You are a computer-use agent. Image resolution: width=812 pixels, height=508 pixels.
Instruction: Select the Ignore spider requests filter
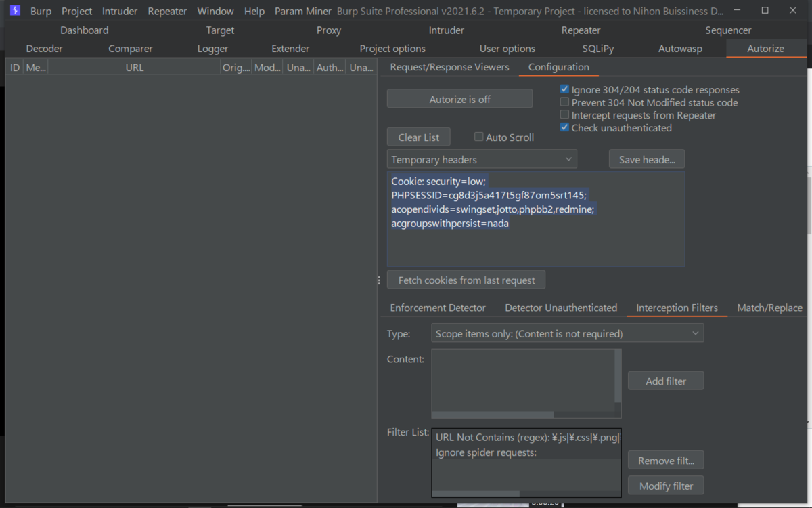526,452
